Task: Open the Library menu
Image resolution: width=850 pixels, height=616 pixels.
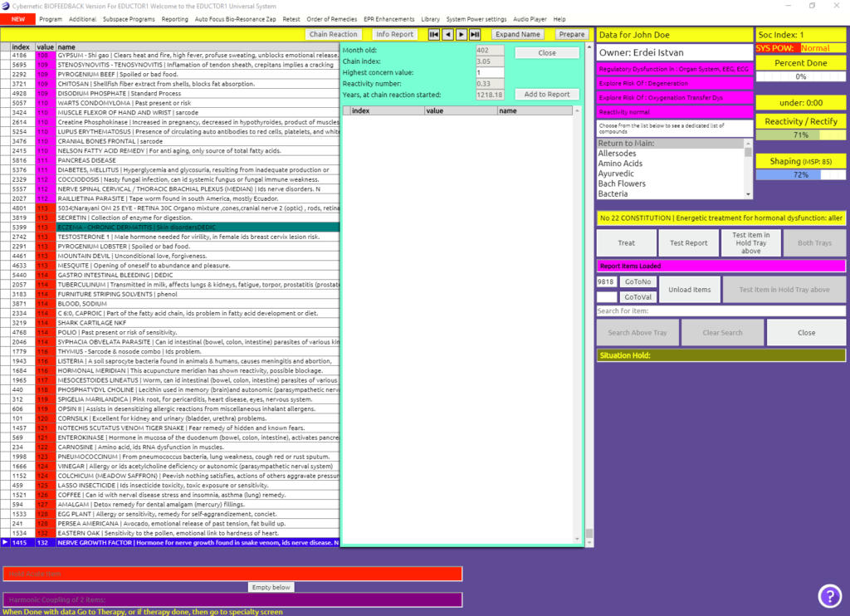Action: coord(431,19)
